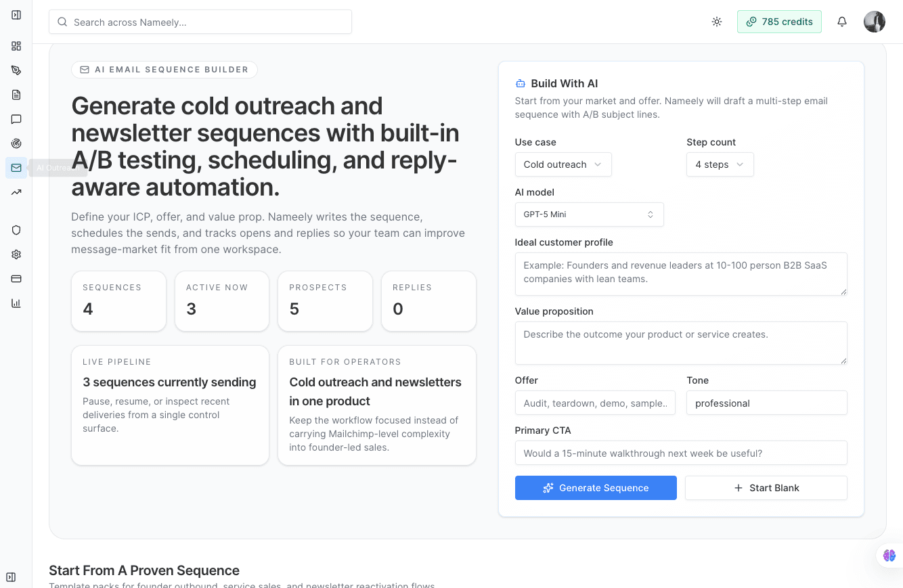Select the target icon in sidebar
This screenshot has width=903, height=588.
[16, 143]
